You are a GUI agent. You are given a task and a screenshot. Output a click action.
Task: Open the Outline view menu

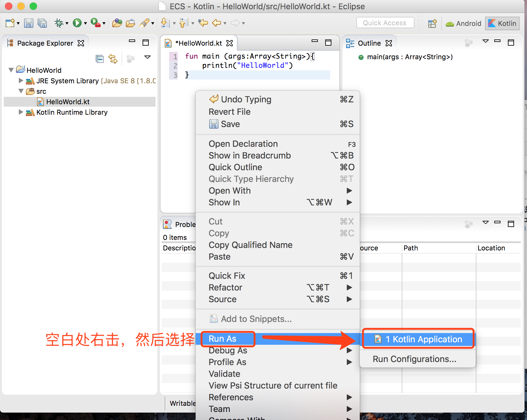point(486,41)
